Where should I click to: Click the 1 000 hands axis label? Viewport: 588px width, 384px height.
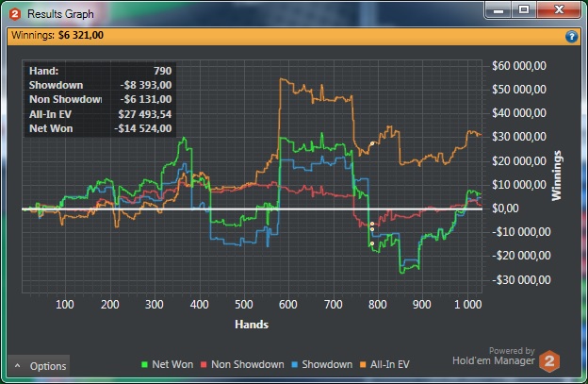468,305
